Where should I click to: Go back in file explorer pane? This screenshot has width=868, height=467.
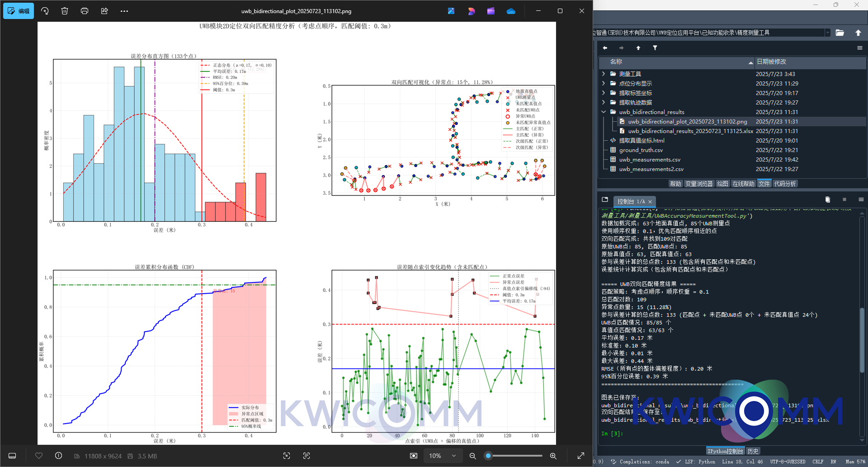pyautogui.click(x=605, y=48)
